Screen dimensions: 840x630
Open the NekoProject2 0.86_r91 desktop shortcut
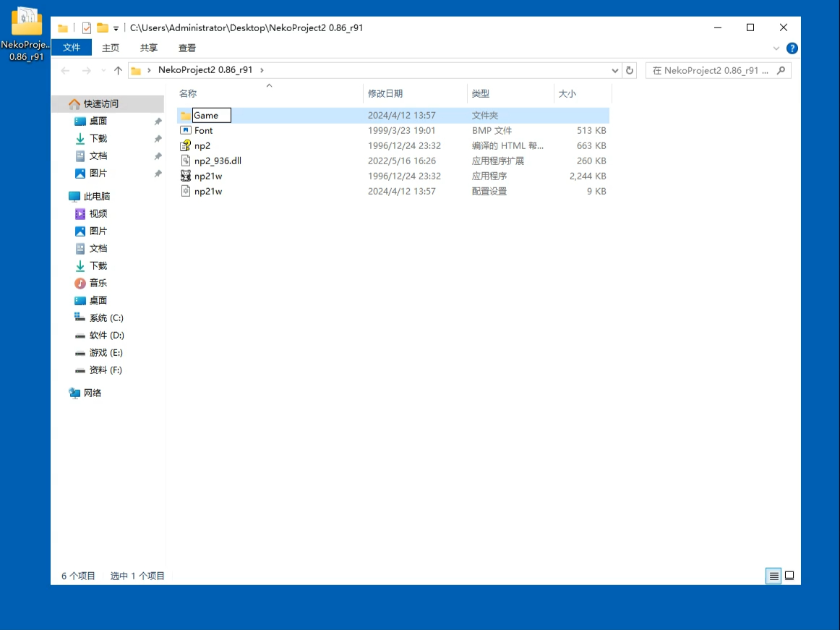(x=27, y=22)
